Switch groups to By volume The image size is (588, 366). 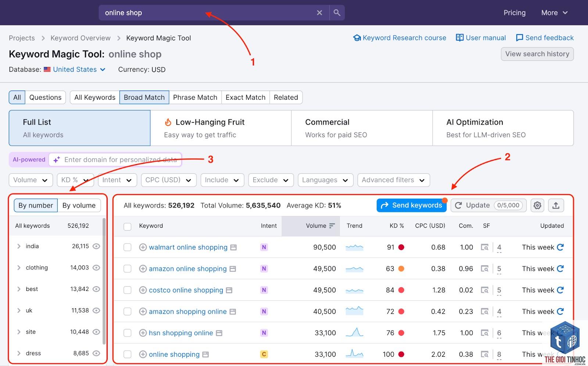pos(79,205)
